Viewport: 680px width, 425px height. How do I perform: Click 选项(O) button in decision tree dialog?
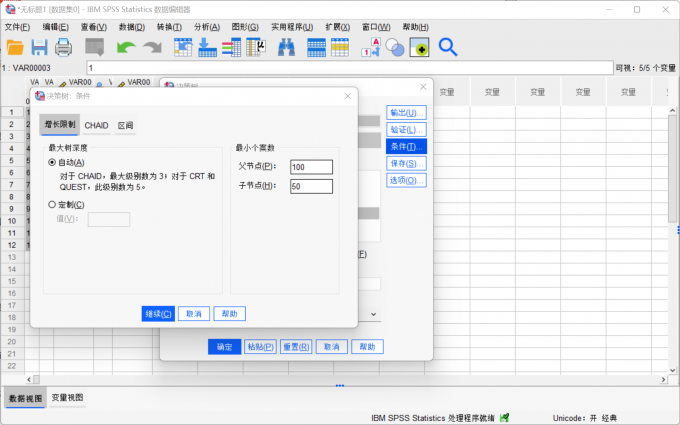coord(406,180)
